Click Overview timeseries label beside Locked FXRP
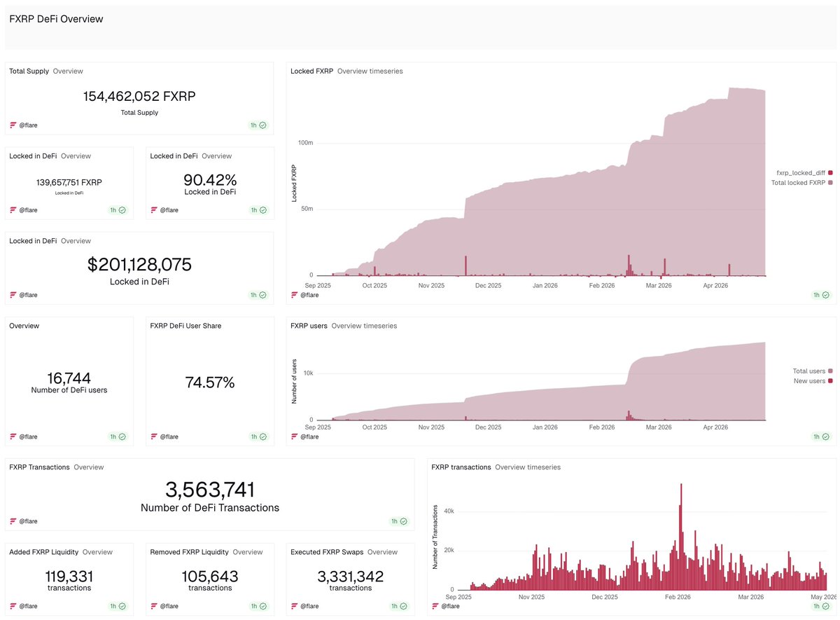The width and height of the screenshot is (840, 620). click(370, 71)
